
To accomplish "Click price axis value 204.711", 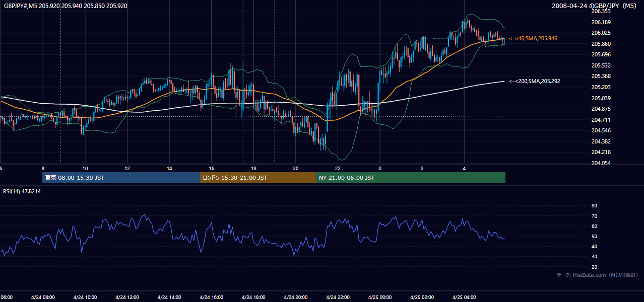I will click(601, 120).
